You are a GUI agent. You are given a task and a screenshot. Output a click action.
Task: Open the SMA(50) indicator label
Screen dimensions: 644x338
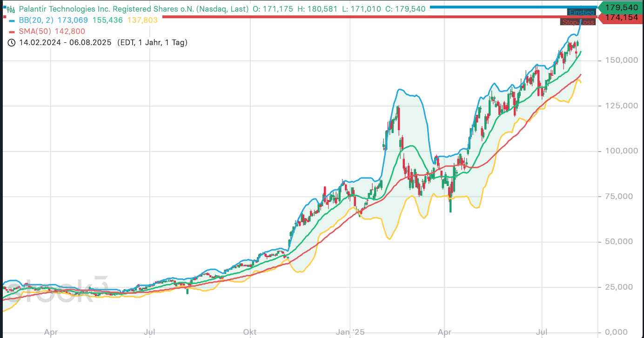pos(35,31)
